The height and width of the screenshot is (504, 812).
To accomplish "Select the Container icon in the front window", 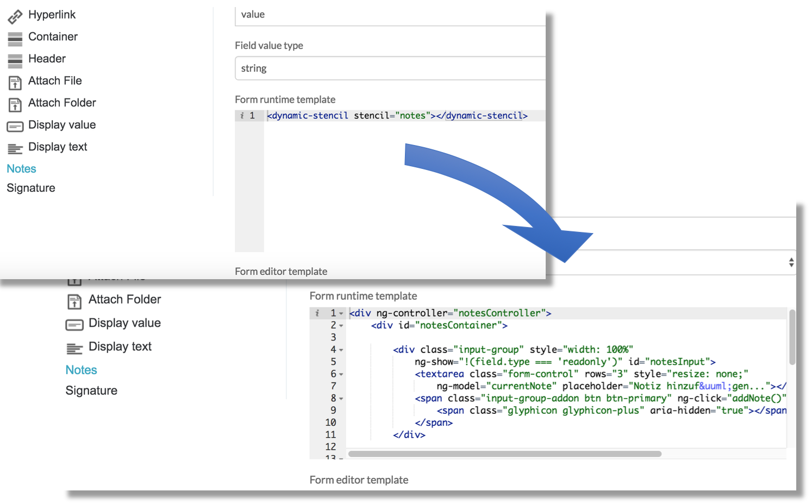I will [15, 38].
